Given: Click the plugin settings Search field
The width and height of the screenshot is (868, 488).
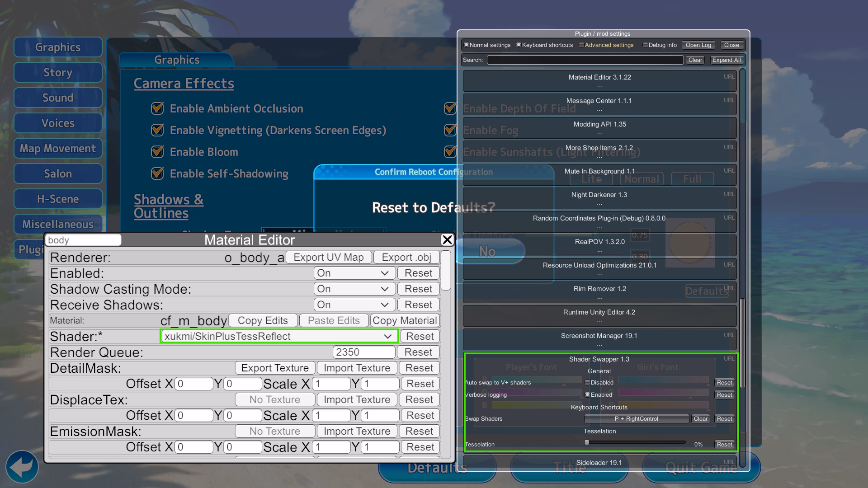Looking at the screenshot, I should [585, 60].
